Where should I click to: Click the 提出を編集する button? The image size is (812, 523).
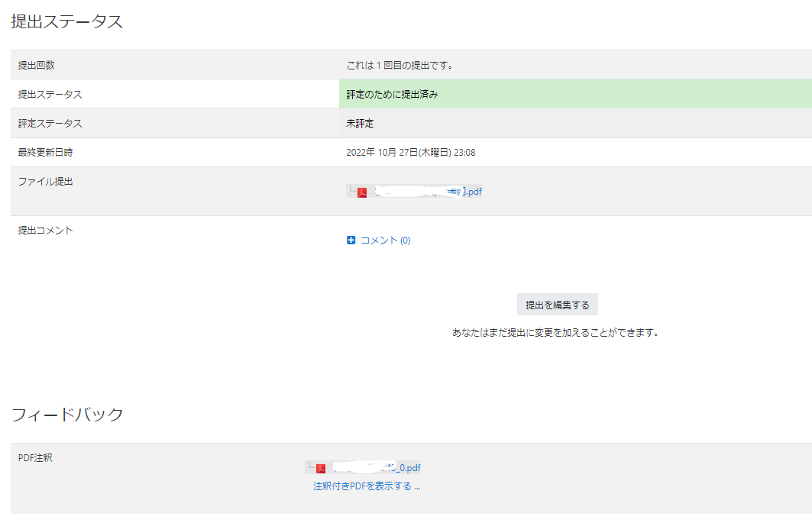coord(559,304)
